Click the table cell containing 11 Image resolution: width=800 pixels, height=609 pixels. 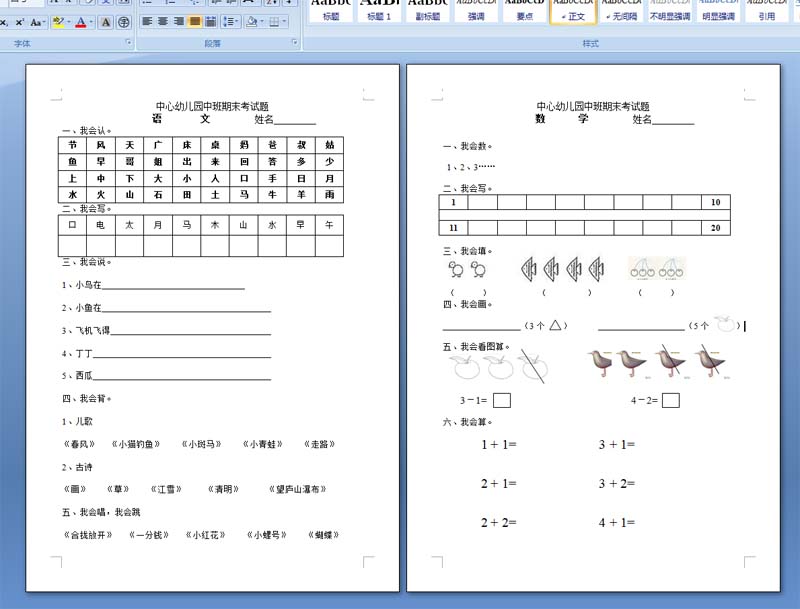(x=454, y=228)
